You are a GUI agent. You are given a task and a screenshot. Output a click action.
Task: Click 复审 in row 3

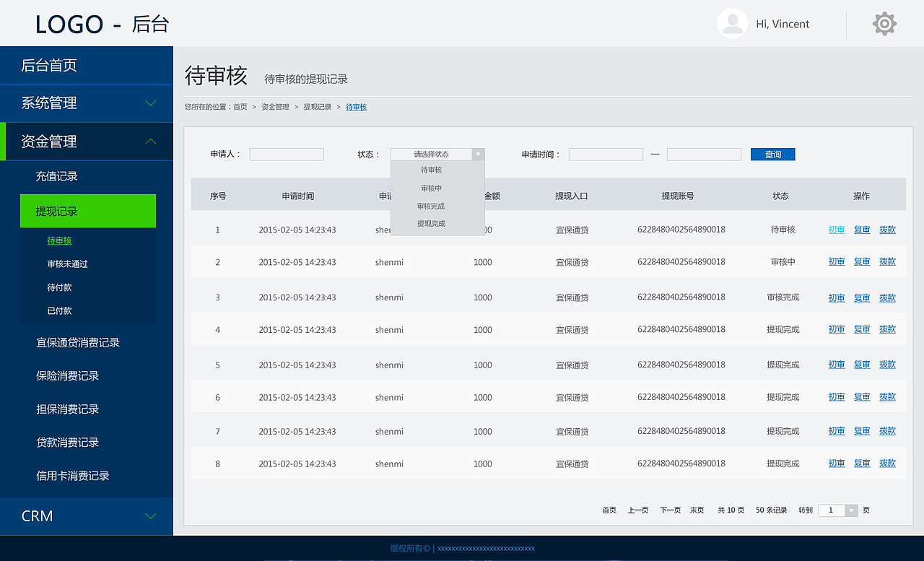[862, 297]
